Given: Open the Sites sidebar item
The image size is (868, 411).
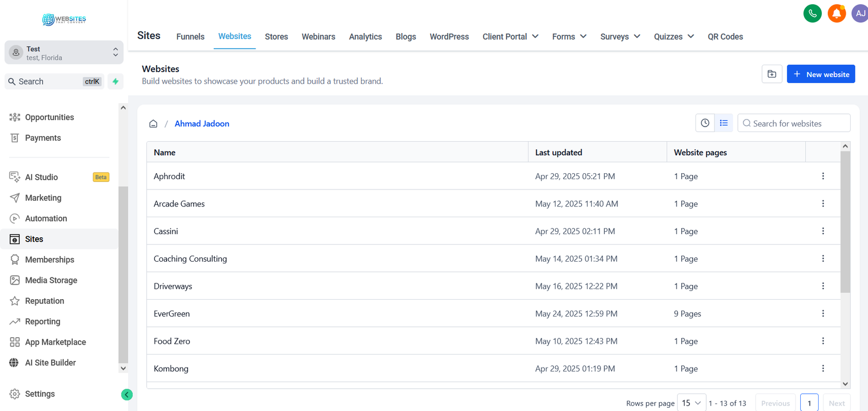Looking at the screenshot, I should tap(59, 239).
